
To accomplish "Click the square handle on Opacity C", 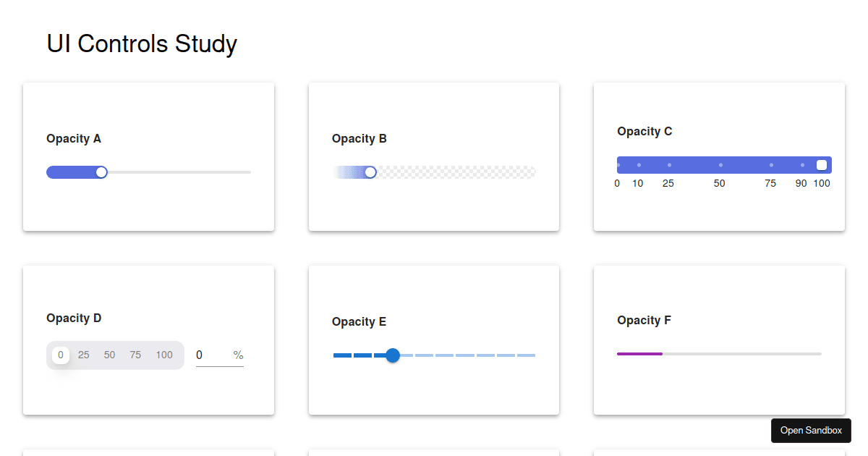I will [x=821, y=164].
